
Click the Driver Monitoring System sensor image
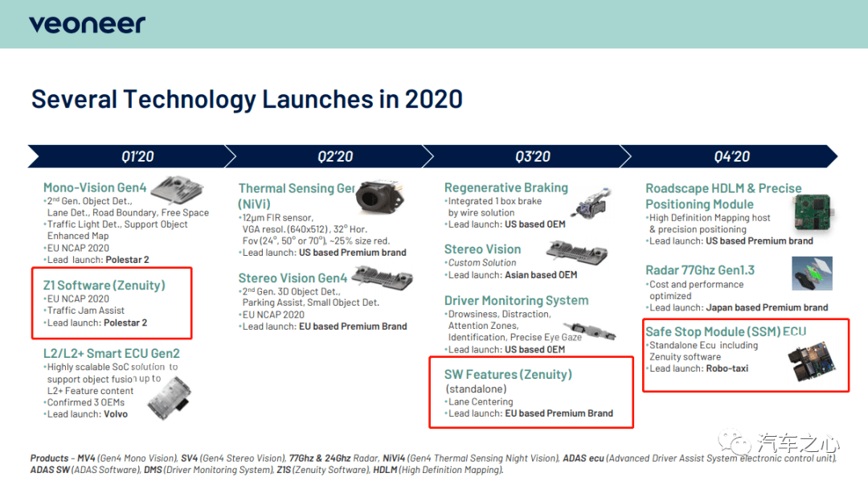tap(593, 331)
